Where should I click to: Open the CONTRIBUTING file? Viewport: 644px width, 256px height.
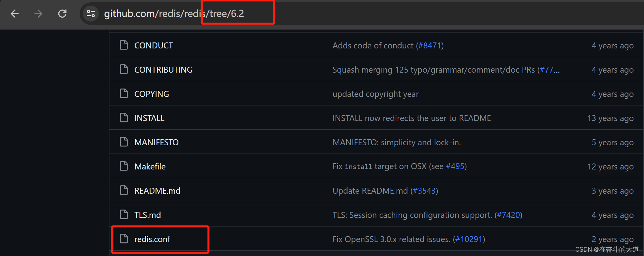pyautogui.click(x=163, y=70)
